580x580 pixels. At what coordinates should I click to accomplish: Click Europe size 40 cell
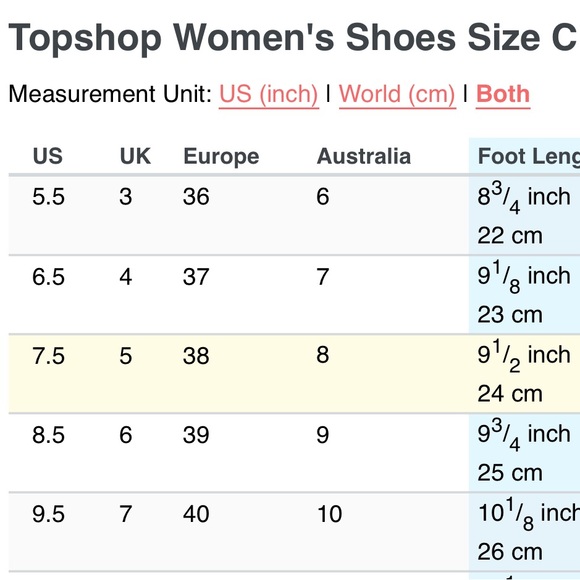196,514
